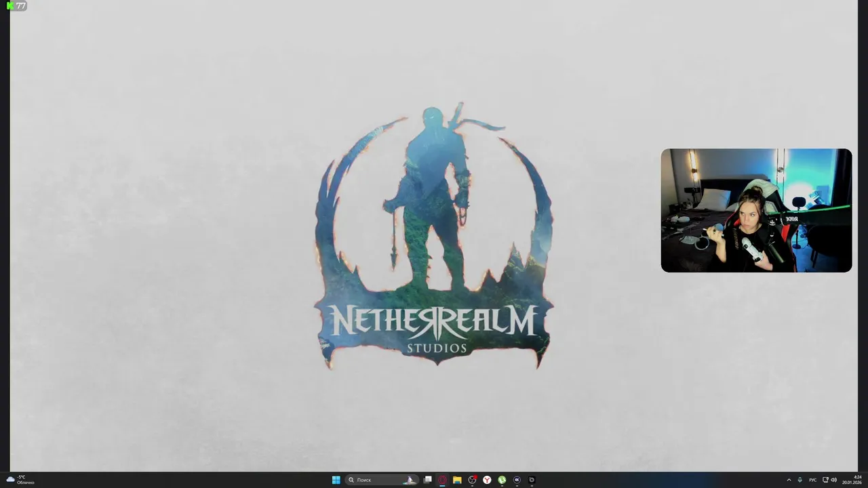Open the clock showing 4:24 and date
The image size is (868, 488).
[x=852, y=480]
